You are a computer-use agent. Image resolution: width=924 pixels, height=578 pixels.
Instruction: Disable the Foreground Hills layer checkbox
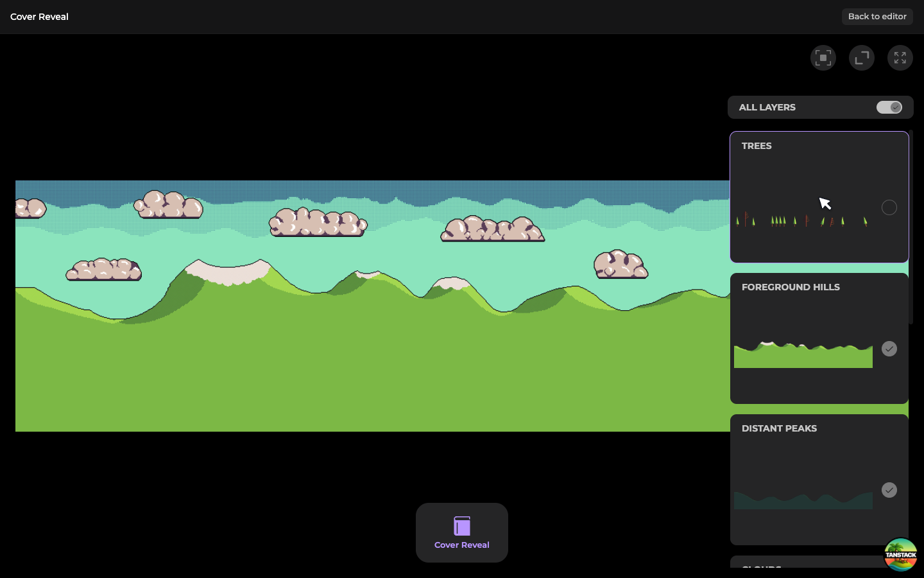889,349
